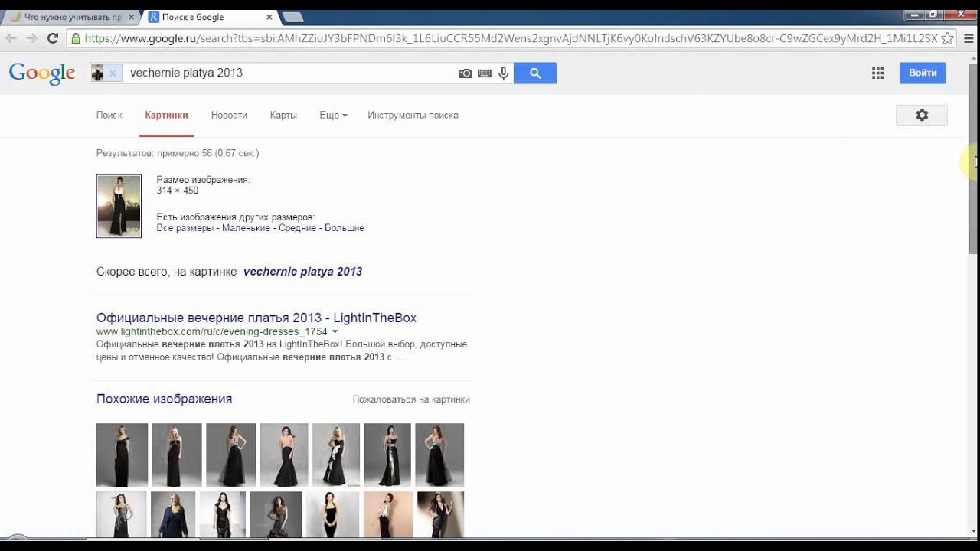Open 'Инструменты поиска'
Image resolution: width=980 pixels, height=551 pixels.
(x=413, y=115)
